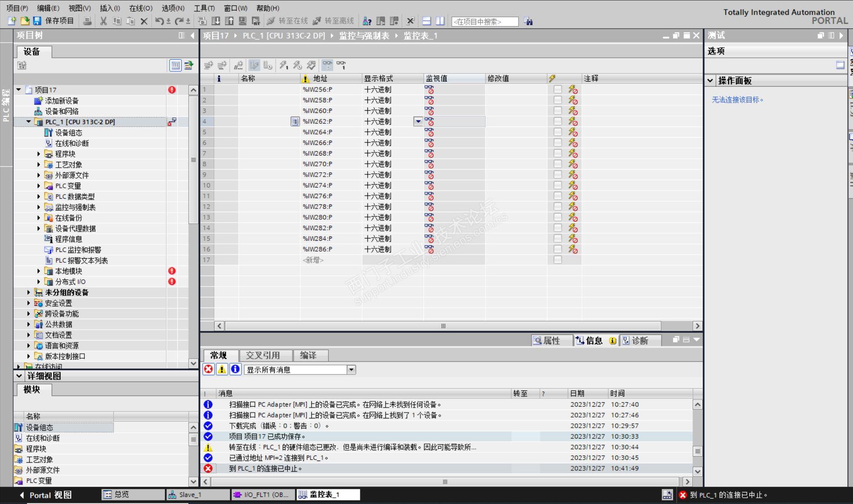The image size is (853, 504).
Task: Collapse the 操作面板 section
Action: 710,81
